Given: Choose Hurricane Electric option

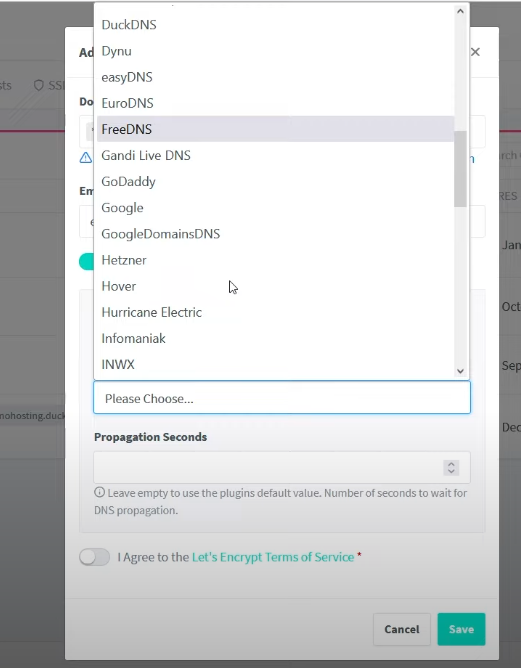Looking at the screenshot, I should click(275, 312).
